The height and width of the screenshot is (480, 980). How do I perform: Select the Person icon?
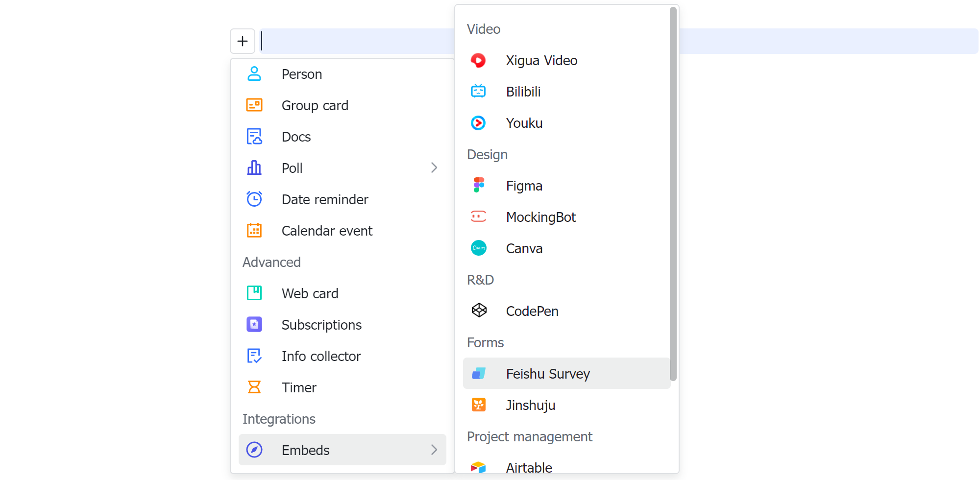pyautogui.click(x=254, y=73)
